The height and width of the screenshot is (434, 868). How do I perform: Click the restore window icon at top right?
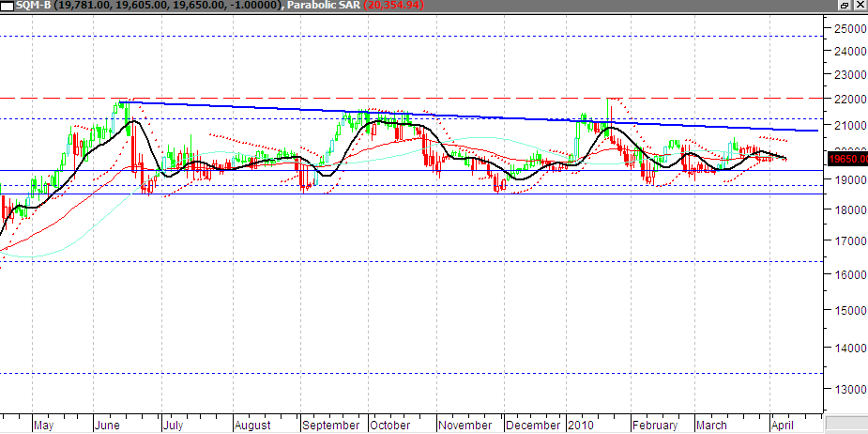point(845,6)
